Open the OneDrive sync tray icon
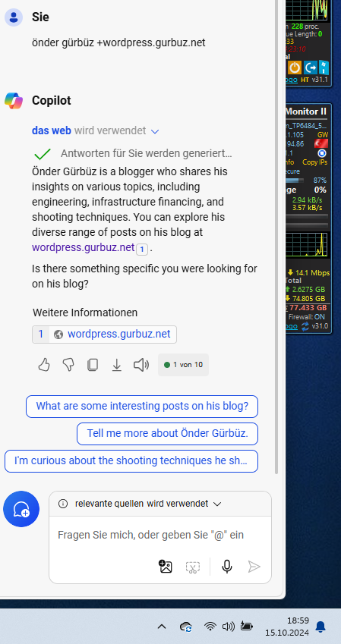Screen dimensions: 341x644 (186, 627)
